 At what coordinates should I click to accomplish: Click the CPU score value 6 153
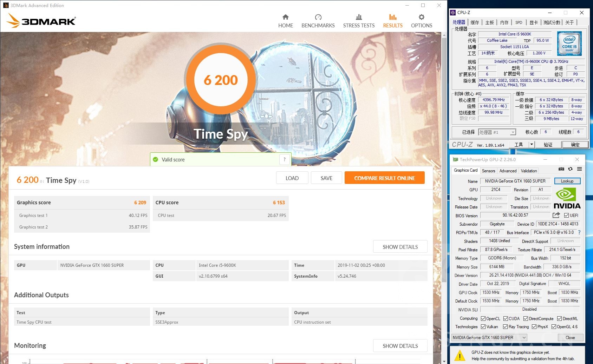click(x=279, y=203)
